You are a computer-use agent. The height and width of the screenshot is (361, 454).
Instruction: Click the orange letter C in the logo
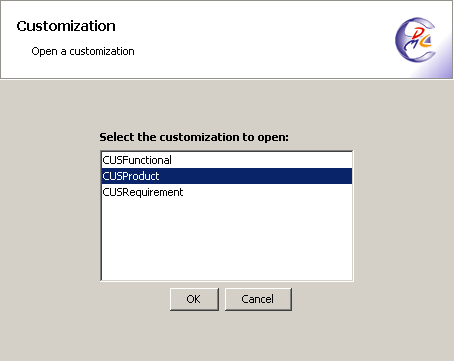pyautogui.click(x=425, y=41)
